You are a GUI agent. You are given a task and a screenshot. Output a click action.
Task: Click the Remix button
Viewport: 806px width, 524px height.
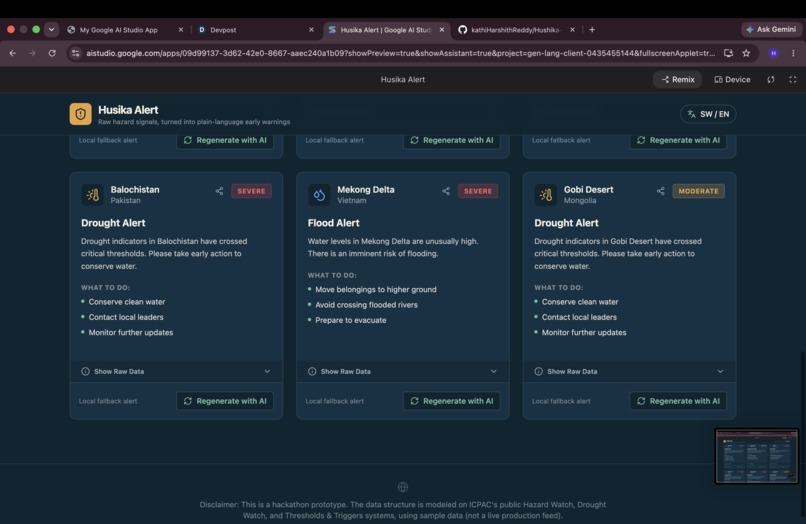pyautogui.click(x=678, y=80)
